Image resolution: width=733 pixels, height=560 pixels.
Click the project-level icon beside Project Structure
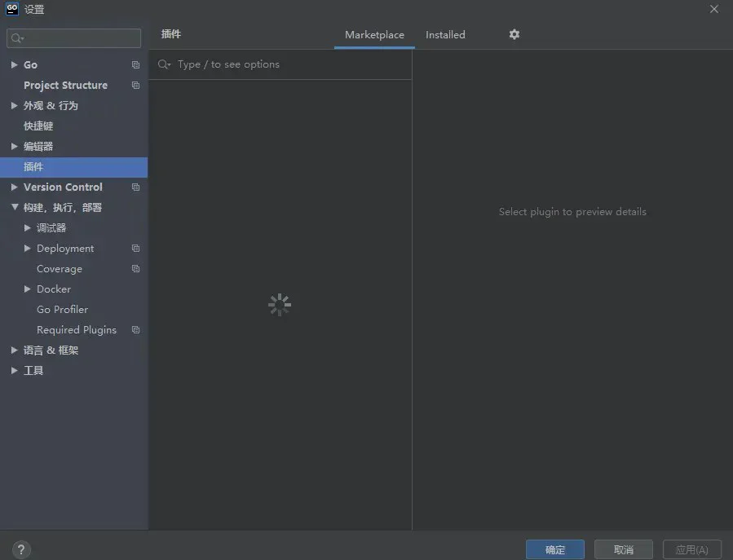(135, 86)
